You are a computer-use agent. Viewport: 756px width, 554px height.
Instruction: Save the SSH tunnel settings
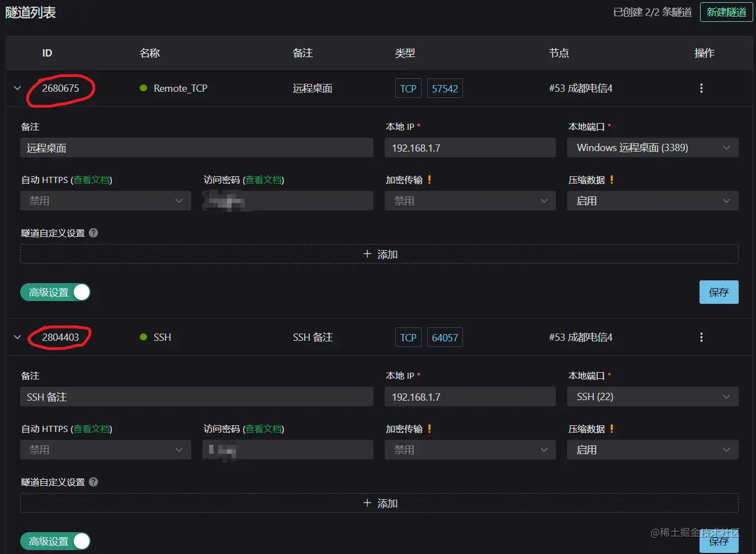click(x=719, y=541)
